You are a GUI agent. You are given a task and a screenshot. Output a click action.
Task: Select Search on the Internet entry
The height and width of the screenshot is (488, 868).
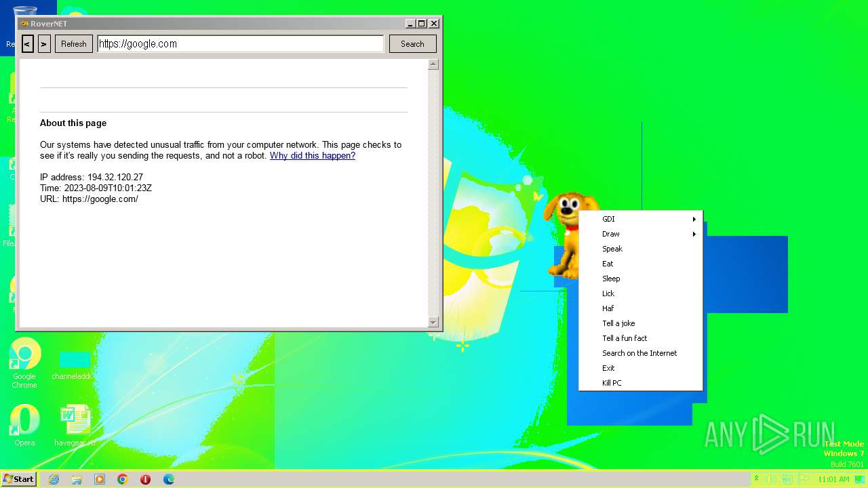641,353
